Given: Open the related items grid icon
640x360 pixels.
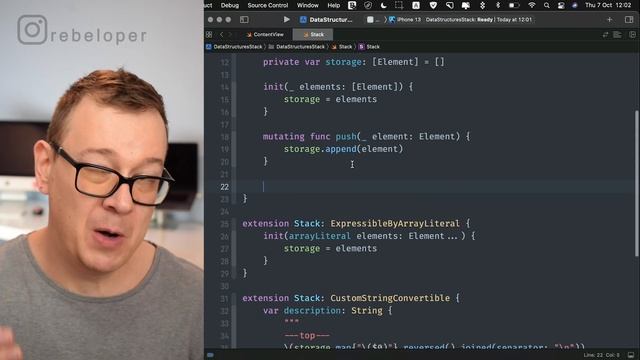Looking at the screenshot, I should [x=209, y=35].
